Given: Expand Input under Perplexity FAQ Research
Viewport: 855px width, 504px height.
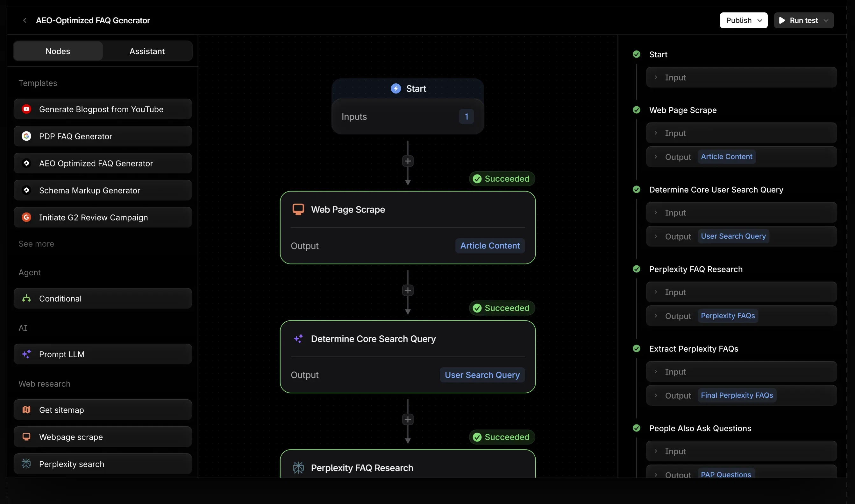Looking at the screenshot, I should [742, 292].
